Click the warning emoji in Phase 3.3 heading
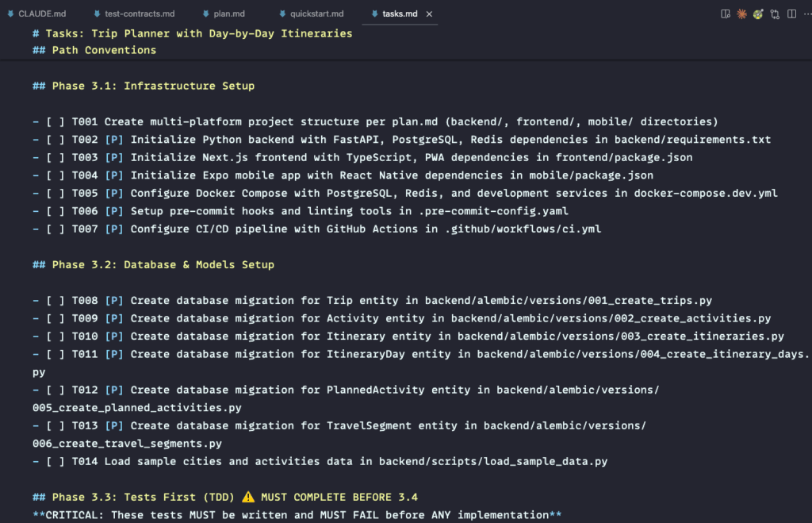This screenshot has height=523, width=812. (248, 497)
